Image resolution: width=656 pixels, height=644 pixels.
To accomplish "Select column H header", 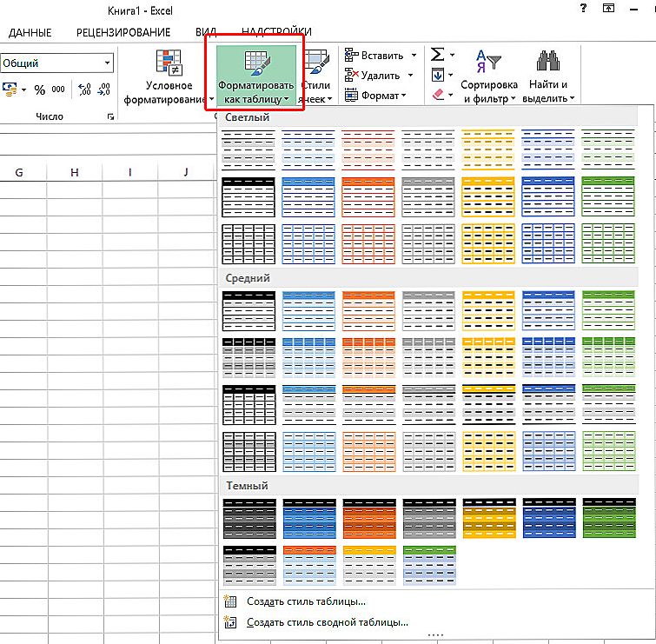I will tap(75, 172).
